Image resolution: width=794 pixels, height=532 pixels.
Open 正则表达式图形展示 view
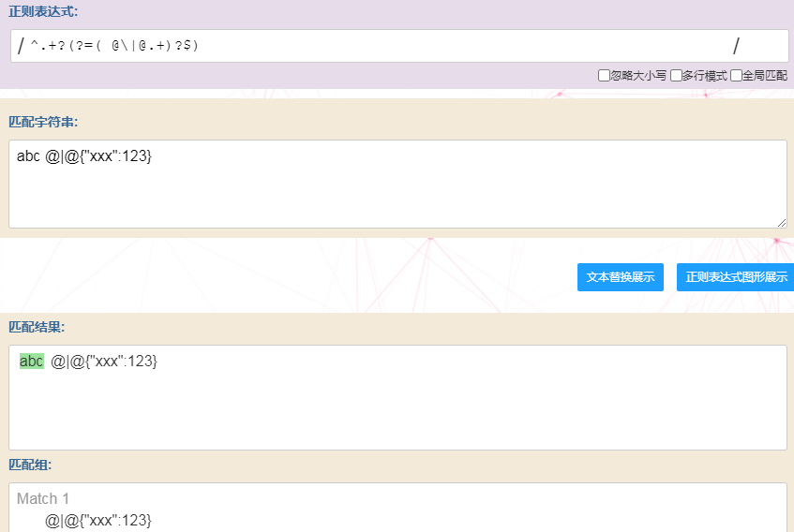coord(736,277)
